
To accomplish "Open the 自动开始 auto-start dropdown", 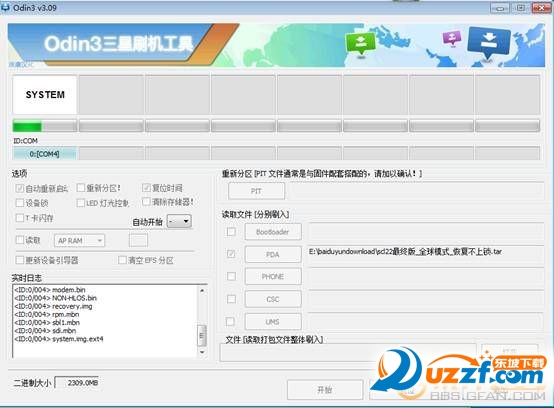I will (179, 221).
